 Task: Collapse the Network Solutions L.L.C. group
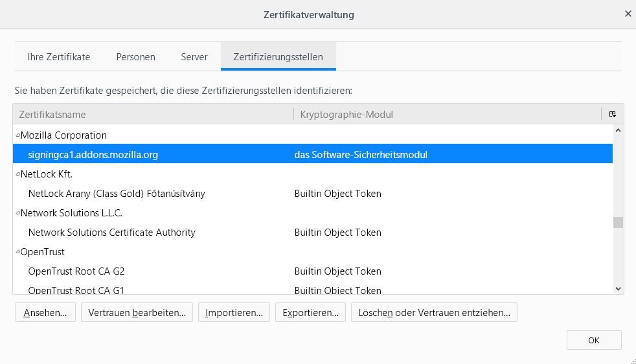point(17,214)
